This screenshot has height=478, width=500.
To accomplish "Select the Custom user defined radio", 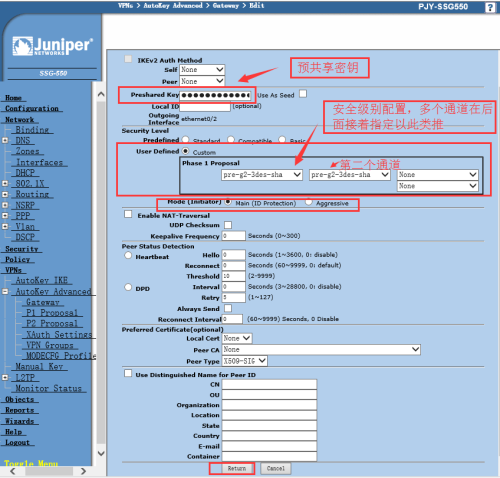I will click(185, 151).
